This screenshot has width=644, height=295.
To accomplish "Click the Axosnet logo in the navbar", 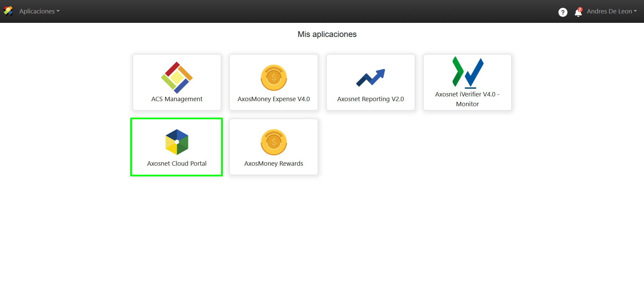I will [x=8, y=11].
